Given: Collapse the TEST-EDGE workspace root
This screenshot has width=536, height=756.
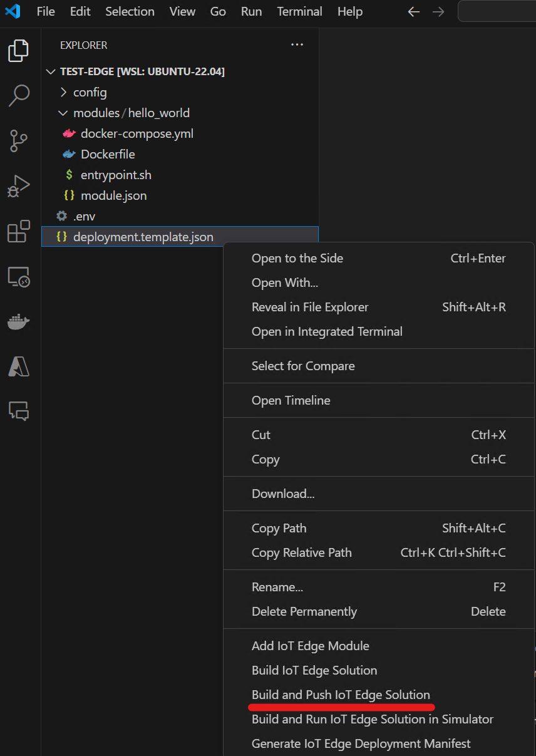Looking at the screenshot, I should (x=51, y=71).
